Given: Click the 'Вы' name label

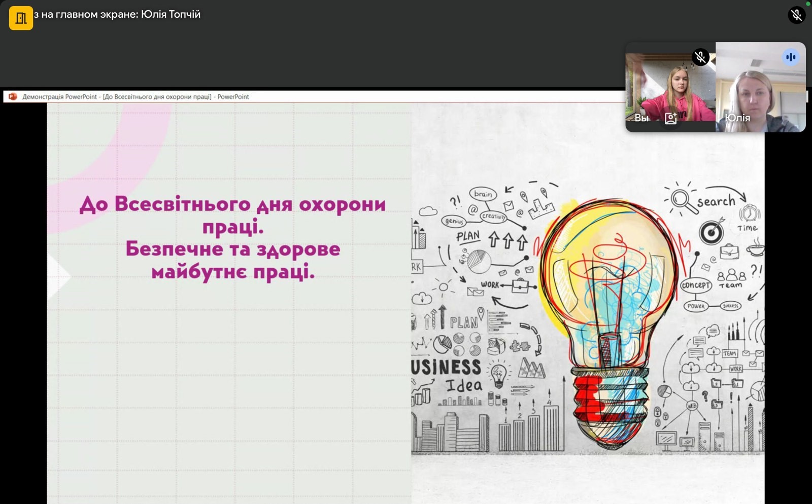Looking at the screenshot, I should tap(641, 118).
